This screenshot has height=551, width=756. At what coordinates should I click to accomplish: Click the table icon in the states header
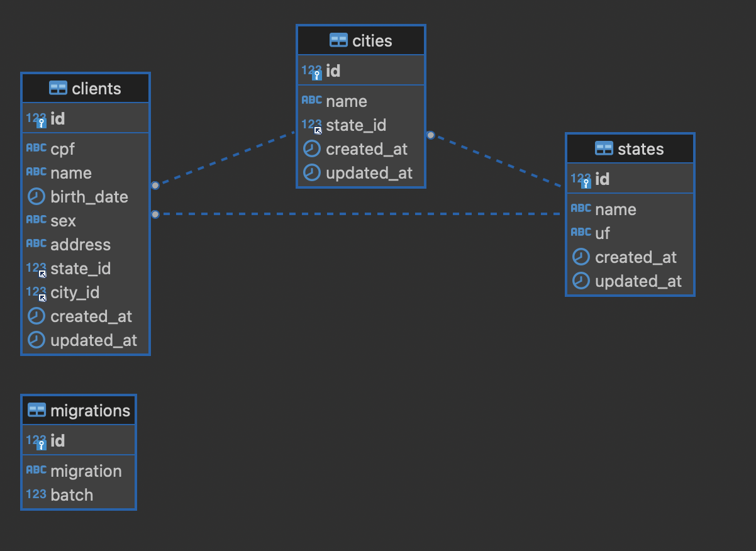[604, 148]
